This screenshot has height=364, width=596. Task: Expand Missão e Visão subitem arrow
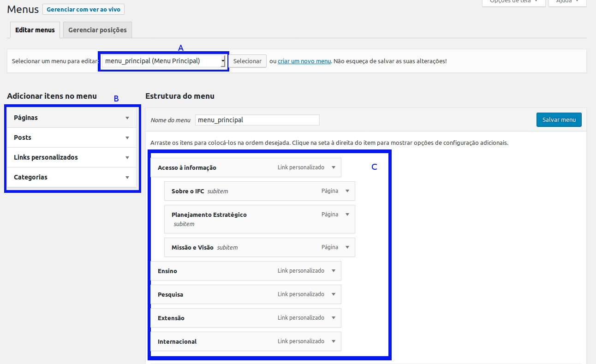click(x=347, y=247)
